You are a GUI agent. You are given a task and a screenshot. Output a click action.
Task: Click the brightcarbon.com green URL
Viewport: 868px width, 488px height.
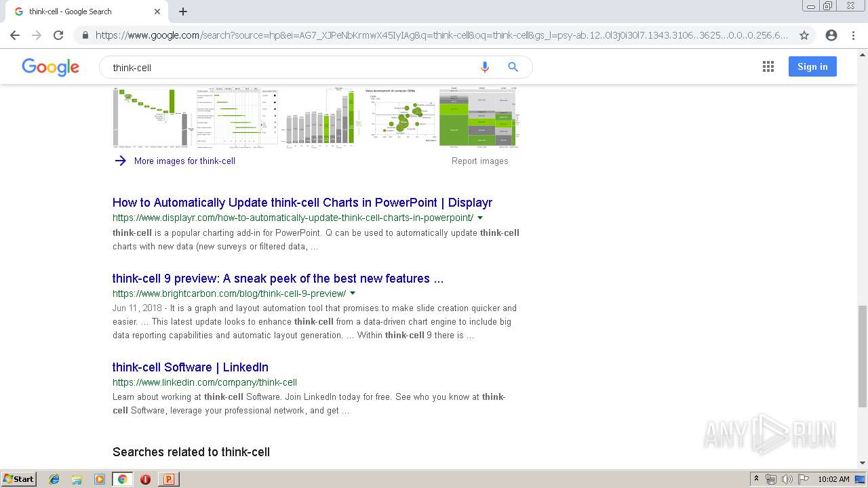pyautogui.click(x=229, y=293)
